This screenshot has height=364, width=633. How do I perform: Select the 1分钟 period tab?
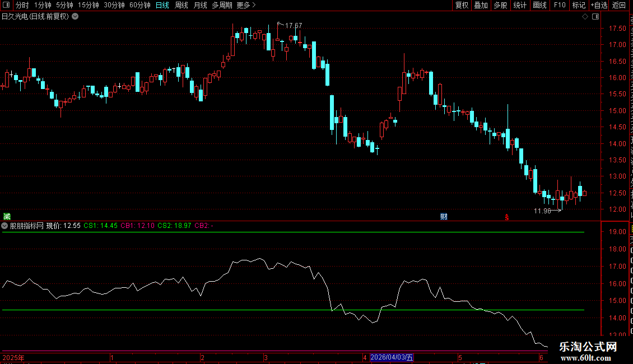[x=43, y=5]
